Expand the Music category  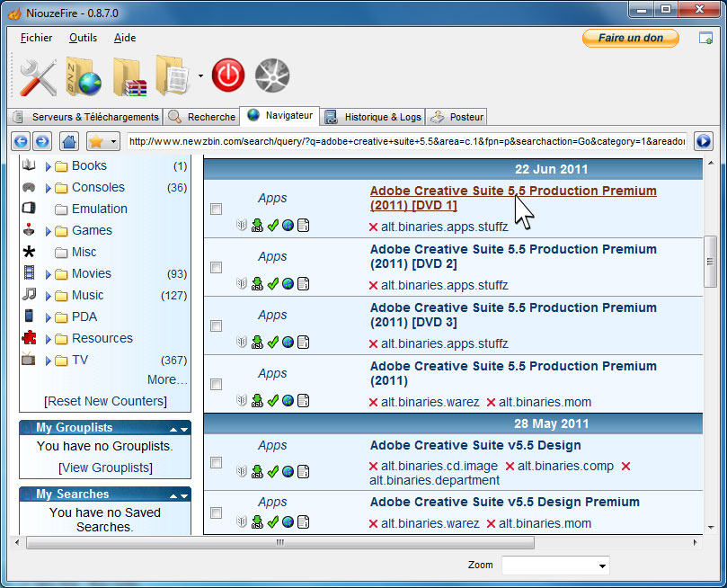[48, 296]
